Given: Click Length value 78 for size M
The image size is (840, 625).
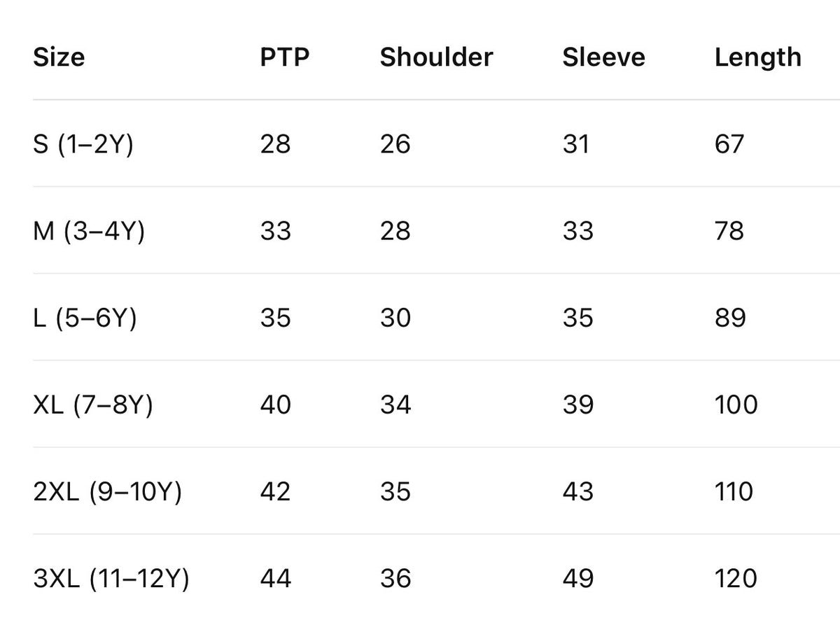Looking at the screenshot, I should 729,230.
